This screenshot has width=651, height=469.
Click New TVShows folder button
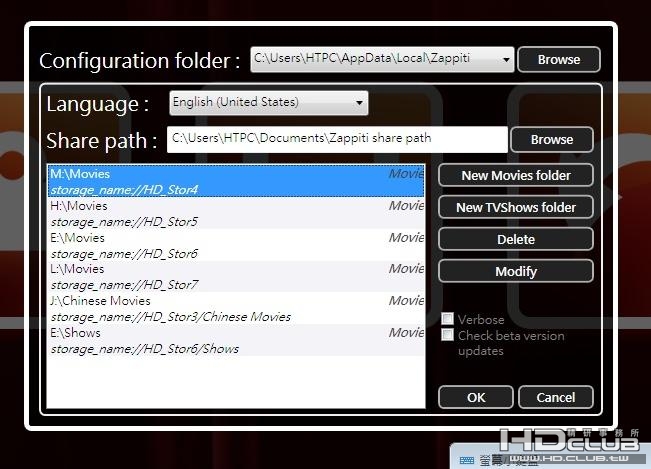(516, 207)
